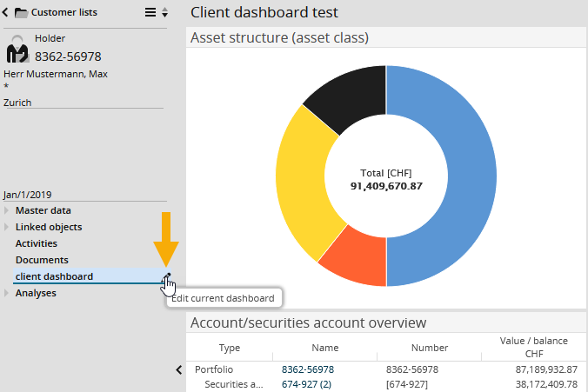Click the Value / balance column header

click(533, 348)
